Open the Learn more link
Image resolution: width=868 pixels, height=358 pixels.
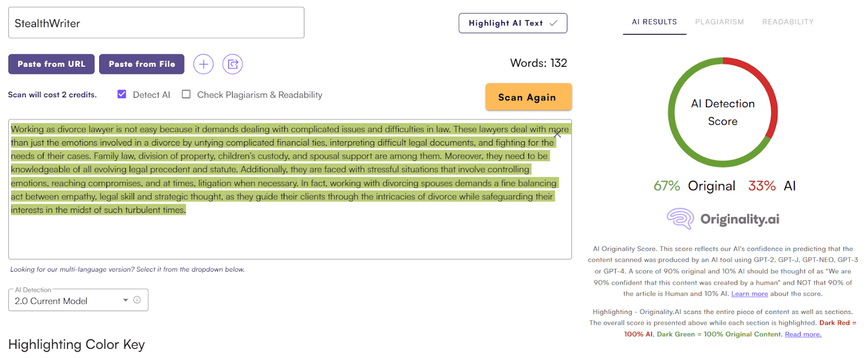coord(749,294)
